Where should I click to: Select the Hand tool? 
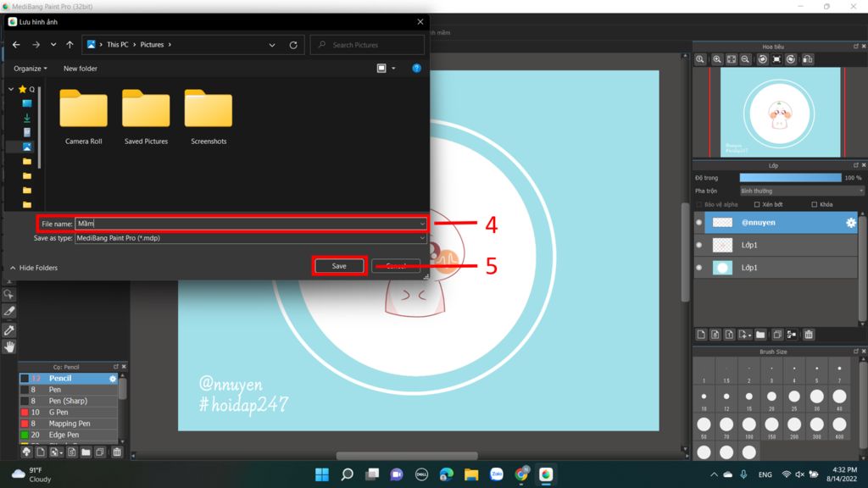click(x=9, y=347)
